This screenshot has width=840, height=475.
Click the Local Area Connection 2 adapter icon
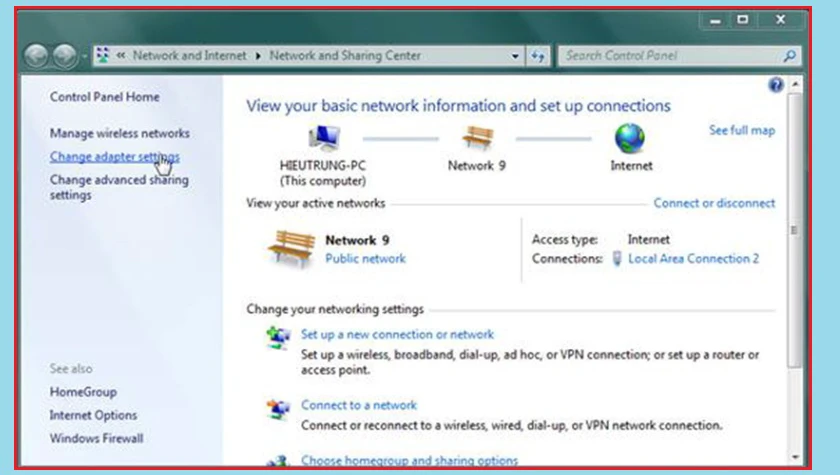pyautogui.click(x=617, y=259)
